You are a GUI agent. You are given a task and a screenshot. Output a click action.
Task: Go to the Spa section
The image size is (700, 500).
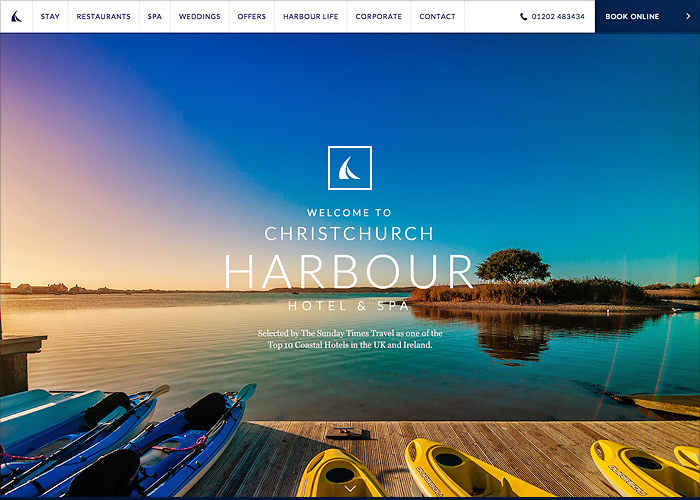click(154, 17)
